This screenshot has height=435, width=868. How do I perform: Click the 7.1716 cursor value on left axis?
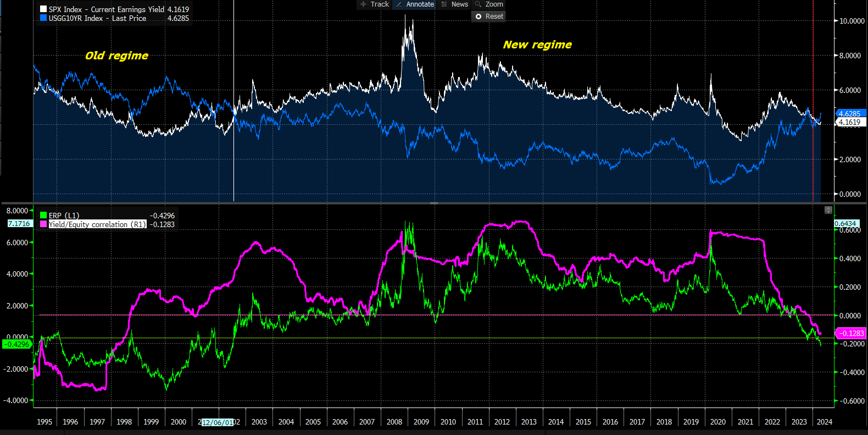[19, 224]
